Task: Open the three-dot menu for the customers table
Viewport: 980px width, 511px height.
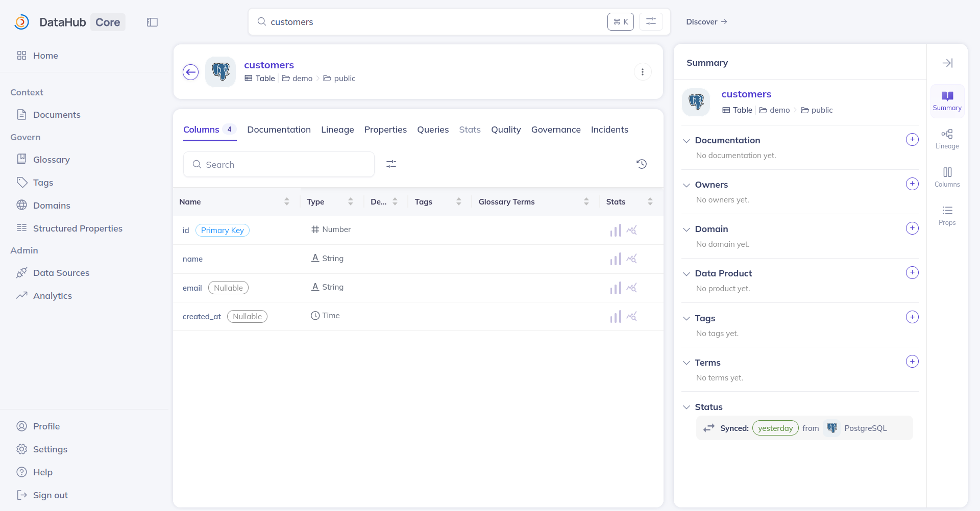Action: coord(643,72)
